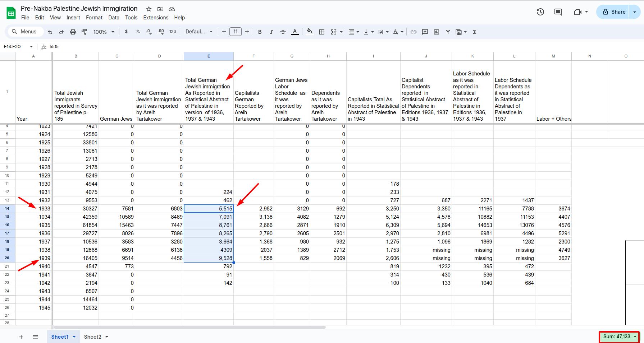Click the create filter icon
The height and width of the screenshot is (343, 644).
coord(448,32)
